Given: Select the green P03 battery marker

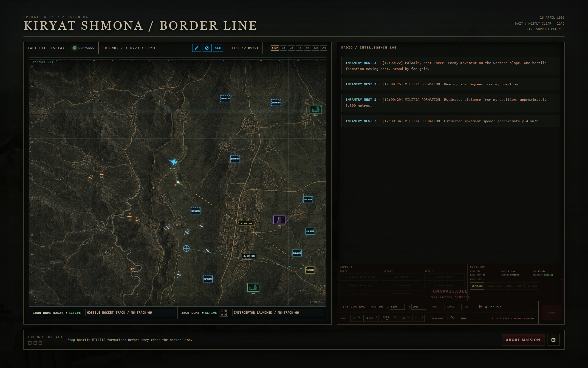Looking at the screenshot, I should click(x=316, y=109).
